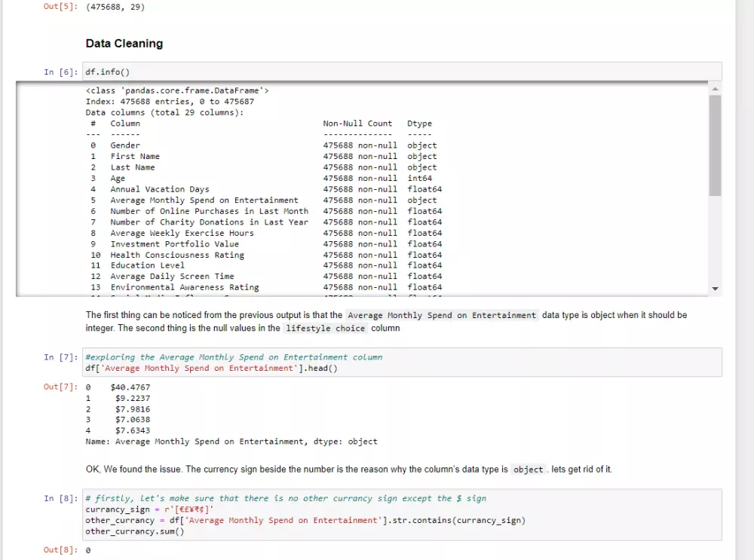
Task: Click the '$7.9816' value in Out[7]
Action: [132, 409]
